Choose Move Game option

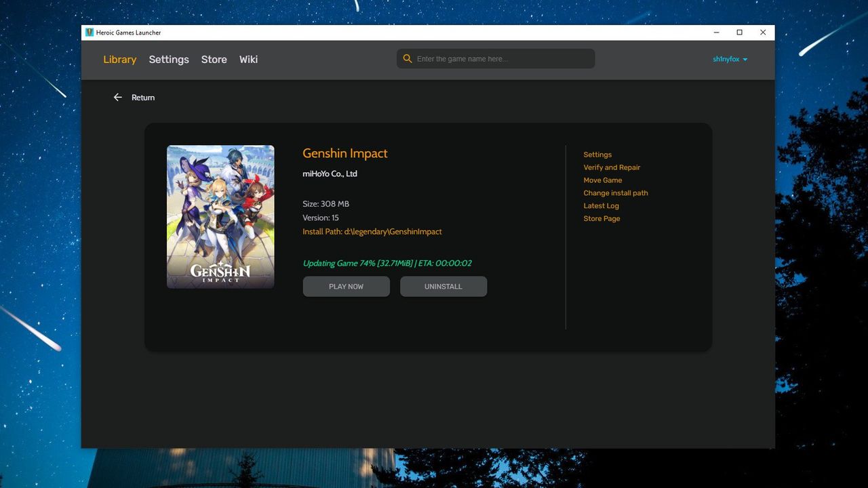(x=603, y=180)
